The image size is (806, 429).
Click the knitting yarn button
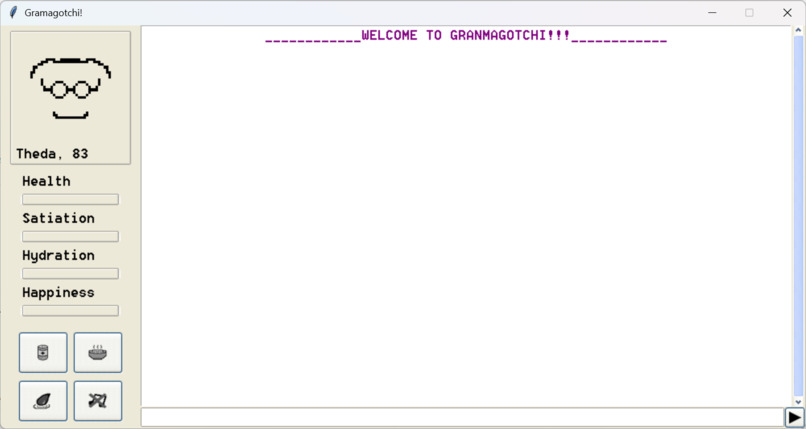[98, 401]
